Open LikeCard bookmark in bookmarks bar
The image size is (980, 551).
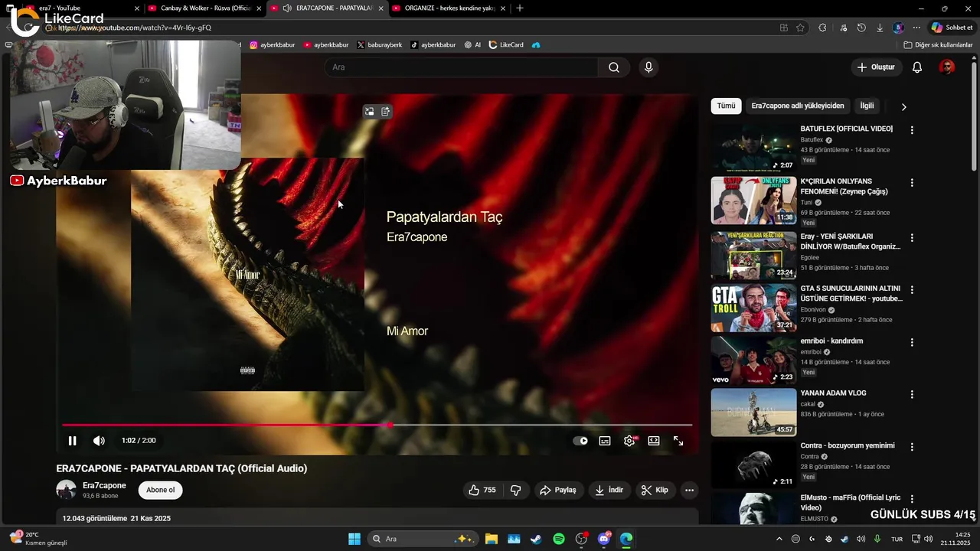coord(506,45)
